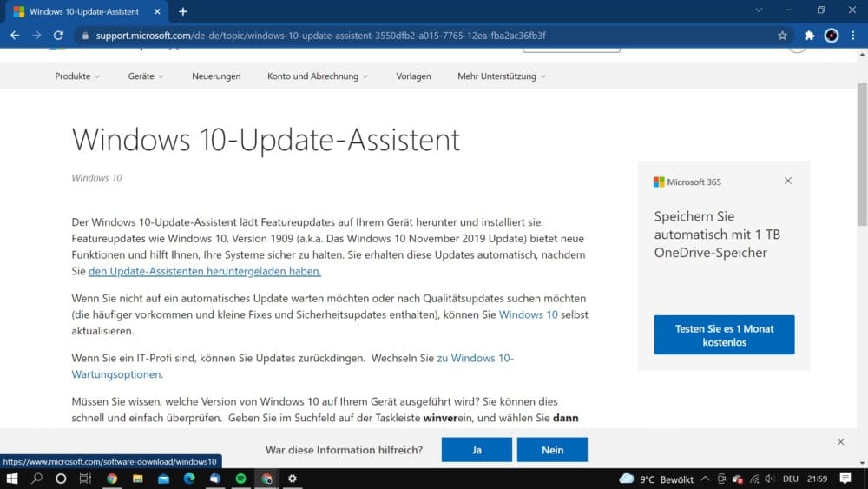The height and width of the screenshot is (489, 868).
Task: Open Cortana circle in taskbar
Action: (61, 479)
